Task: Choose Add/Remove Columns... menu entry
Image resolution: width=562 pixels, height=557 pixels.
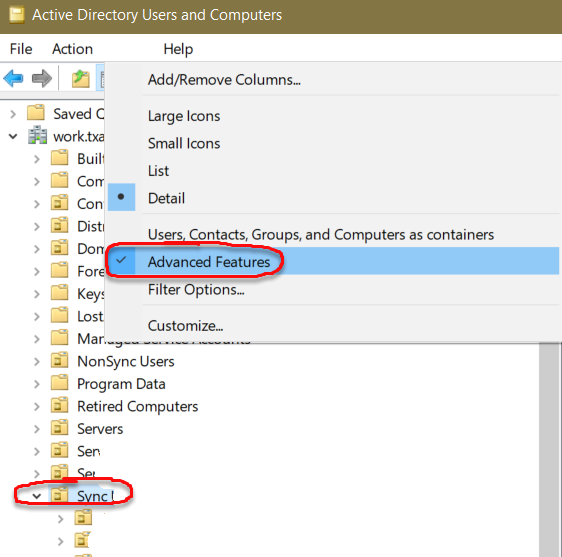Action: pos(333,80)
